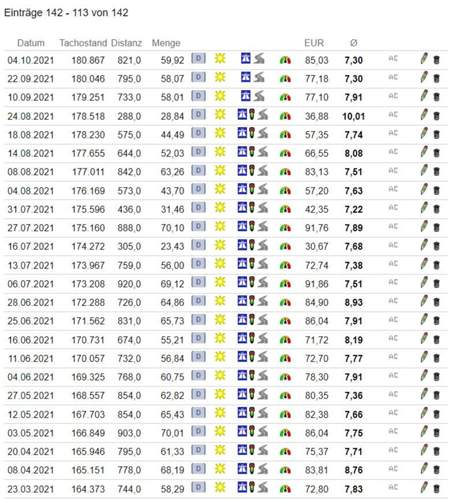Screen dimensions: 453x500
Task: Click the EUR column header
Action: pos(314,43)
